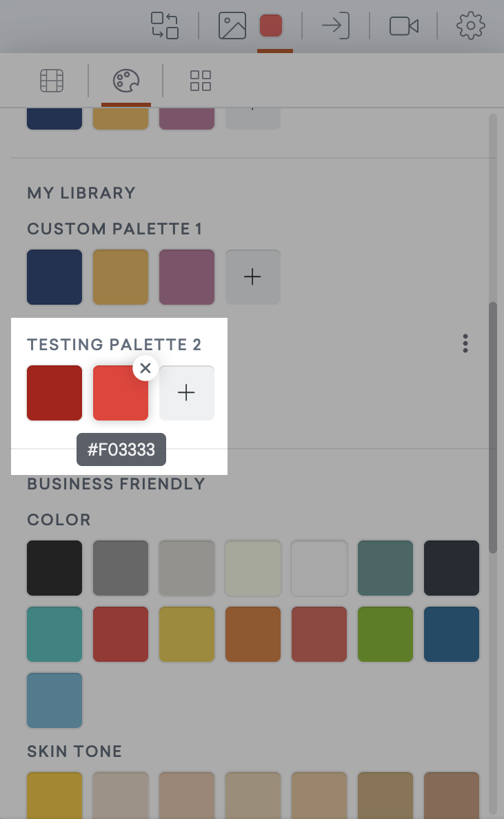Remove the #F03333 swatch with X button
504x819 pixels.
[145, 368]
